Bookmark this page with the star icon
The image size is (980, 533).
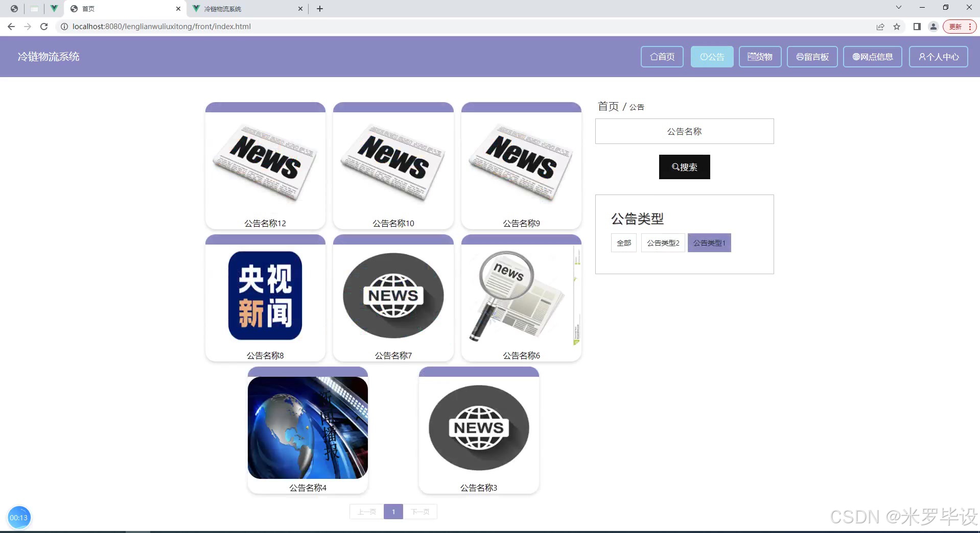[x=897, y=27]
